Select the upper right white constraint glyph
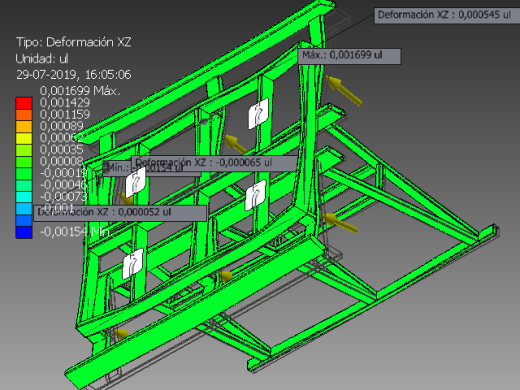Screen dimensions: 520x390 tap(258, 113)
